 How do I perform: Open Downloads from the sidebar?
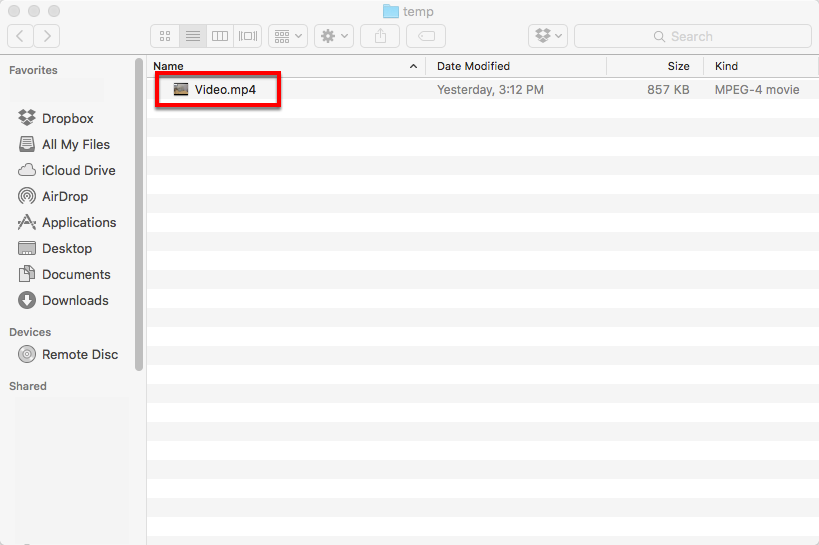coord(63,300)
